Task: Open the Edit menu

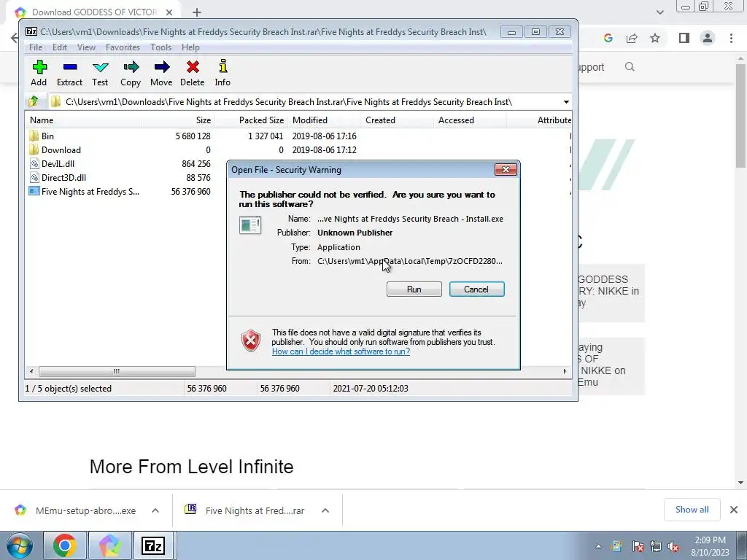Action: pyautogui.click(x=60, y=47)
